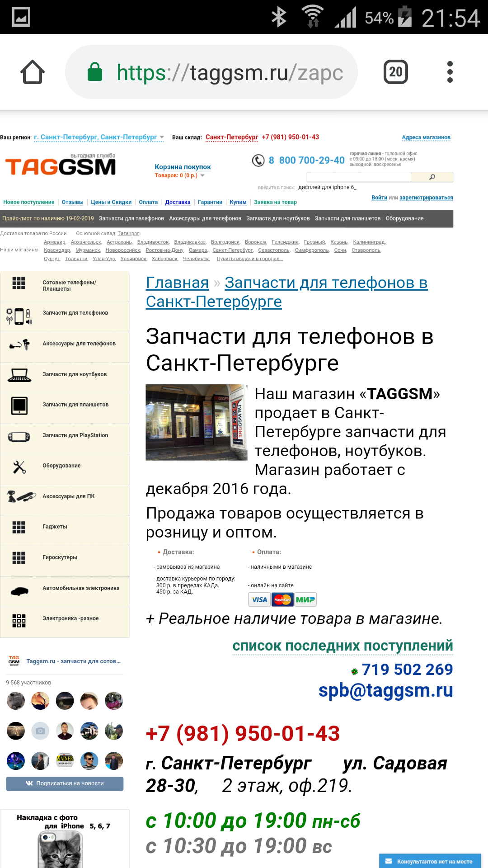Click the ICQ flower icon beside 719 502 269
This screenshot has height=868, width=488.
(355, 671)
